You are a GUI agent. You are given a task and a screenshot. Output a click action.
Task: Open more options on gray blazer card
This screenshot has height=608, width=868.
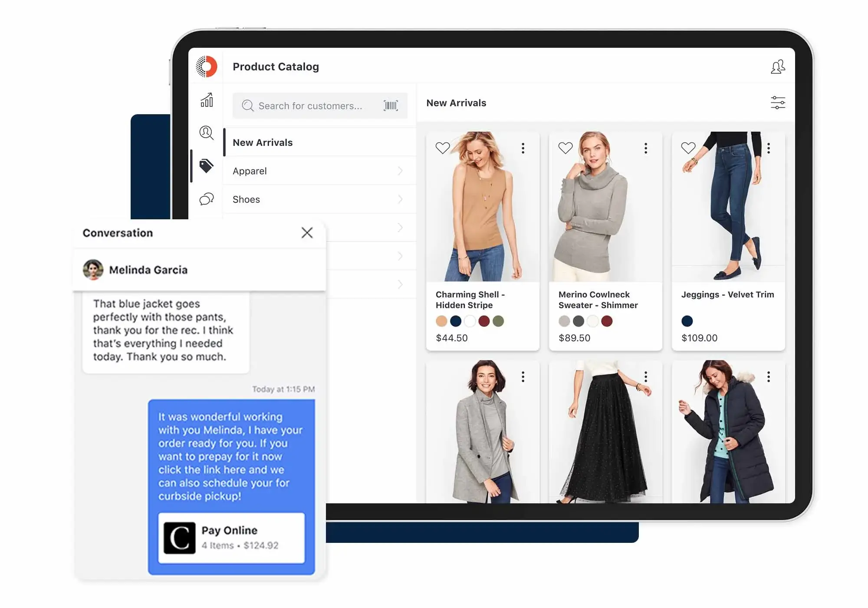point(523,377)
